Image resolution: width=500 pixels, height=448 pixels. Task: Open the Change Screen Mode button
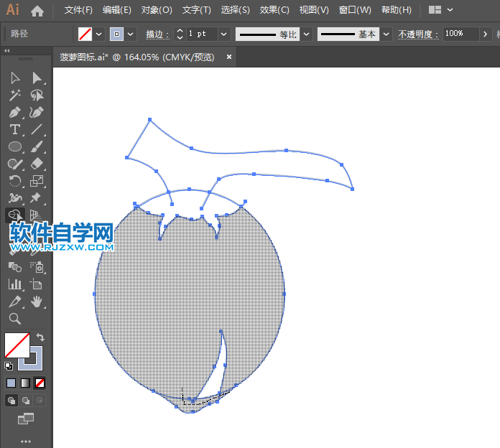tap(26, 419)
